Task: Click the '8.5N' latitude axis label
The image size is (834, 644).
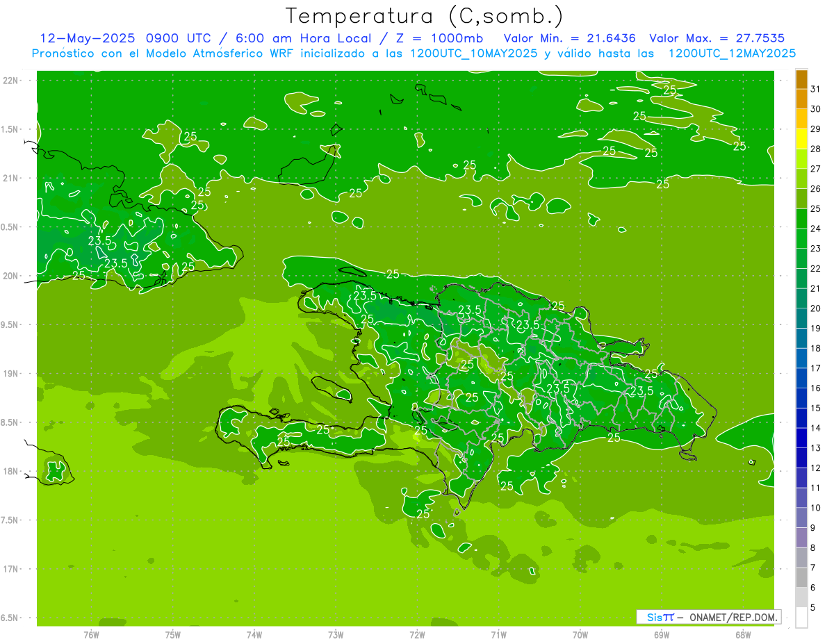Action: [10, 422]
